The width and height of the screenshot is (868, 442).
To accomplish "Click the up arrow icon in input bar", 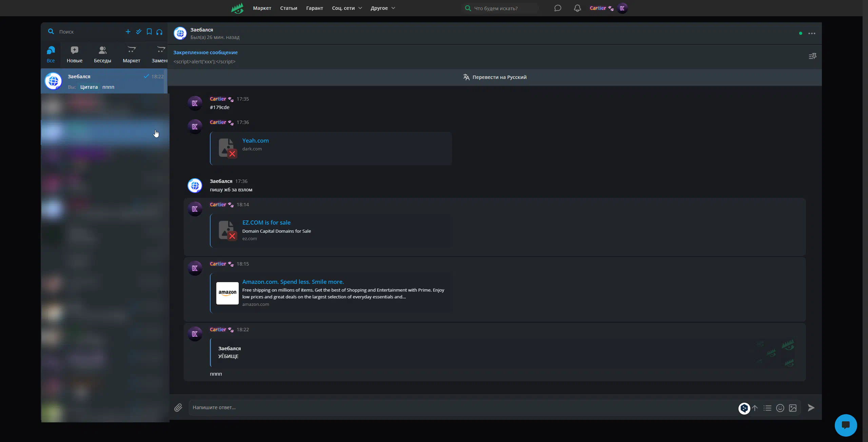I will (755, 408).
